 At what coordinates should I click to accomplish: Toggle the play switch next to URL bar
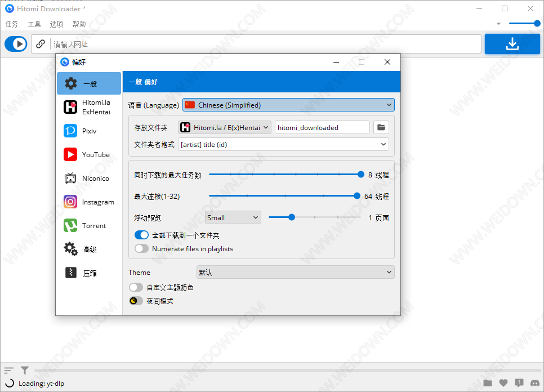pyautogui.click(x=16, y=44)
